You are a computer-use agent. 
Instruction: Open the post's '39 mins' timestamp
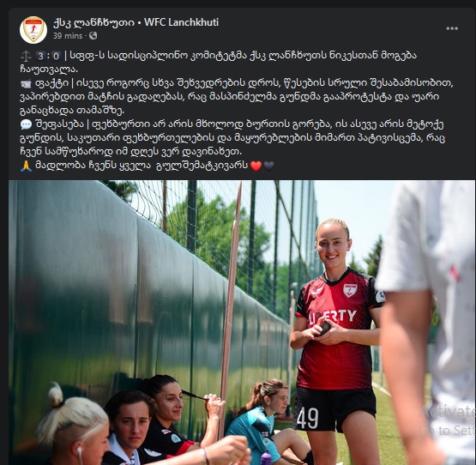(68, 36)
